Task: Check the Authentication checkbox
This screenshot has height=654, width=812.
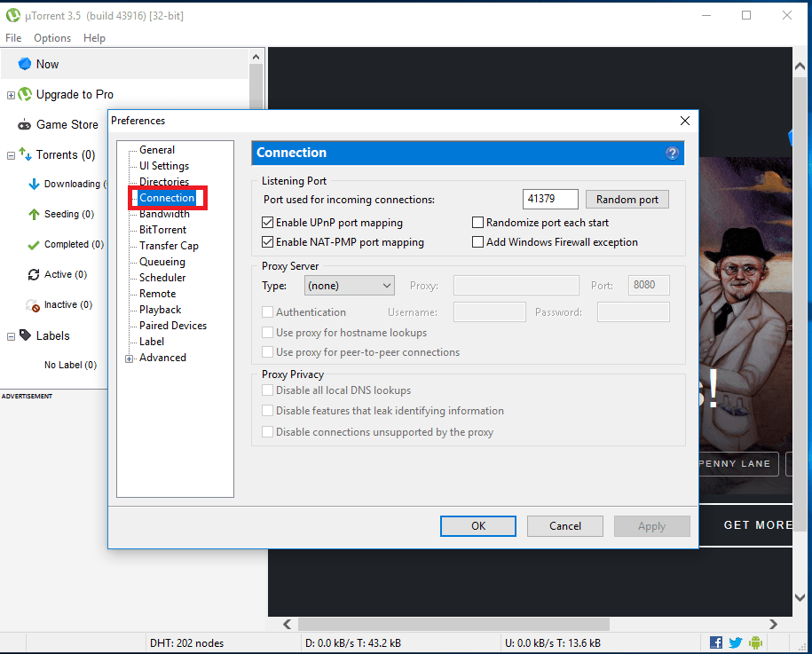Action: tap(267, 311)
